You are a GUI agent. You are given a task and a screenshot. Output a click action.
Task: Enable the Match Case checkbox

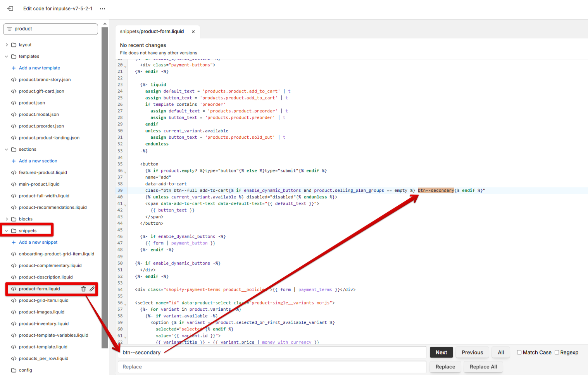[519, 352]
